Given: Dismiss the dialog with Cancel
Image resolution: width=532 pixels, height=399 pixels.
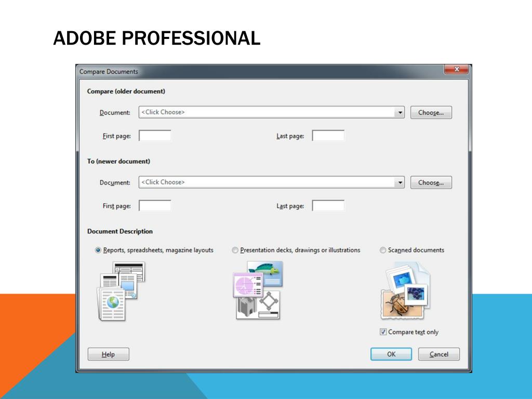Looking at the screenshot, I should tap(438, 354).
